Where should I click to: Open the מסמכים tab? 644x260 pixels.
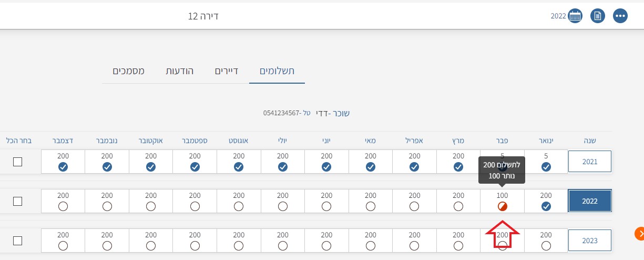tap(129, 71)
